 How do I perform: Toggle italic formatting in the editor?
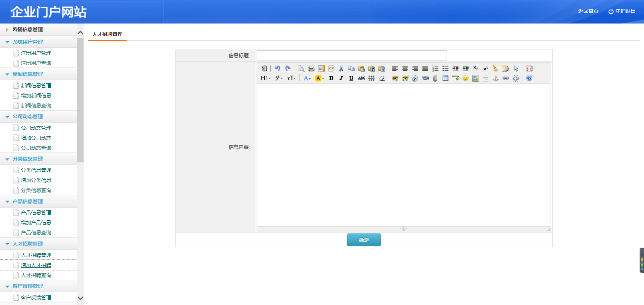[x=341, y=78]
